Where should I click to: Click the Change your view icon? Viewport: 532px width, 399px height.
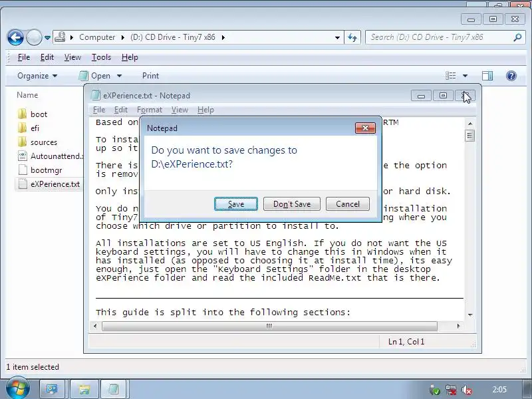(x=451, y=76)
